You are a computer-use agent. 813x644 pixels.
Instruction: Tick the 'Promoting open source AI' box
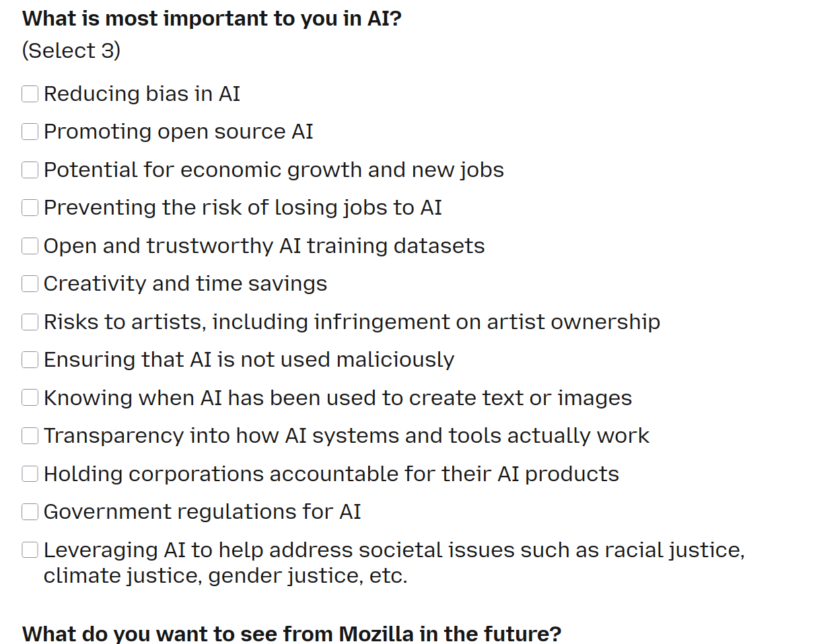pyautogui.click(x=30, y=131)
